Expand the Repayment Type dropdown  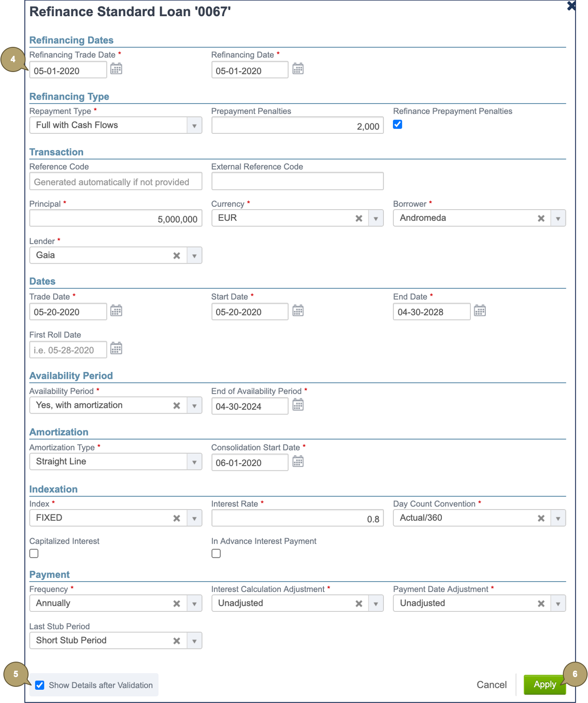tap(194, 126)
